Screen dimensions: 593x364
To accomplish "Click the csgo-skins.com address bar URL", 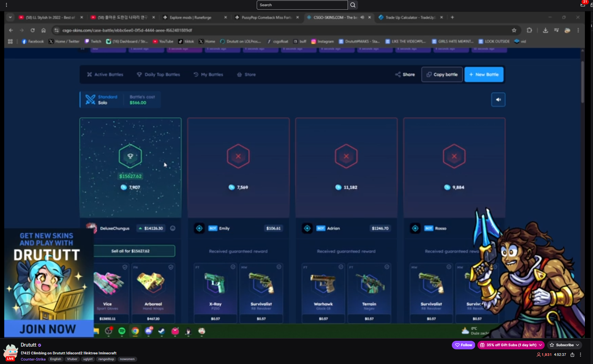I will [x=127, y=30].
